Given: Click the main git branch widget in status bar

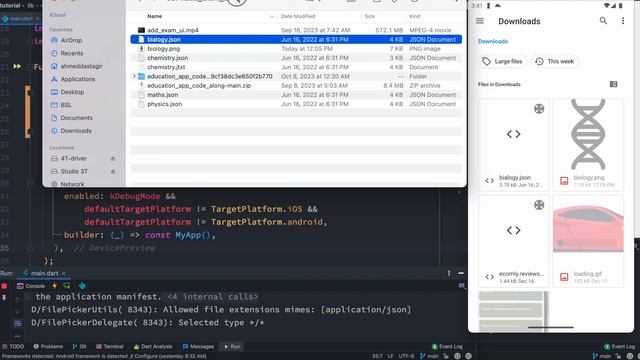Looking at the screenshot, I should coord(429,356).
